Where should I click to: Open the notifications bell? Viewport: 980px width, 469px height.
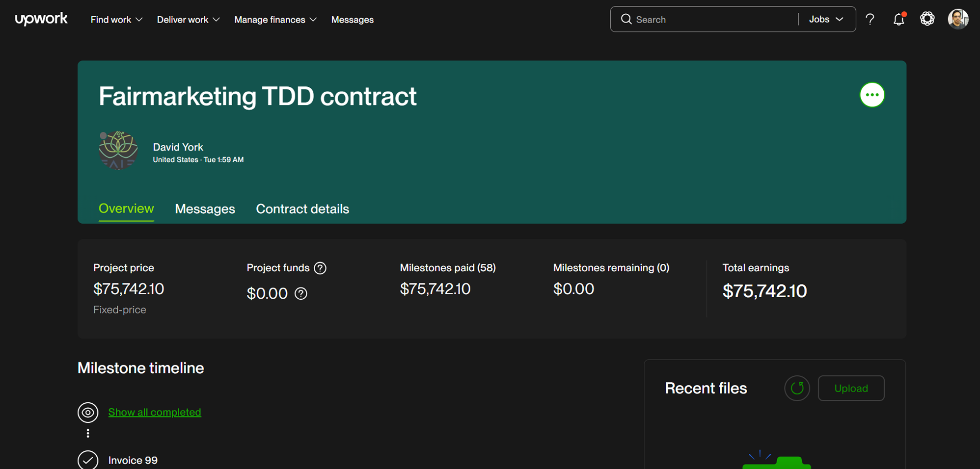[898, 20]
